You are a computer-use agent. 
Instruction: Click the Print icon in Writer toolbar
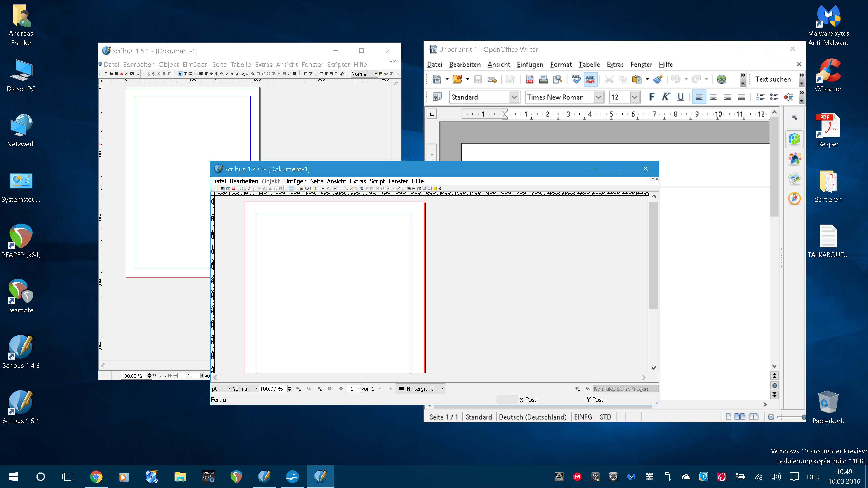[543, 79]
